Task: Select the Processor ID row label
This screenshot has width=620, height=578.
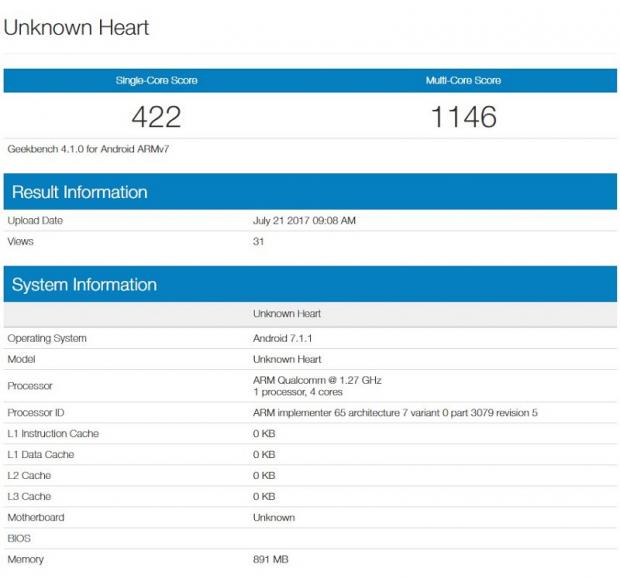Action: (x=36, y=412)
